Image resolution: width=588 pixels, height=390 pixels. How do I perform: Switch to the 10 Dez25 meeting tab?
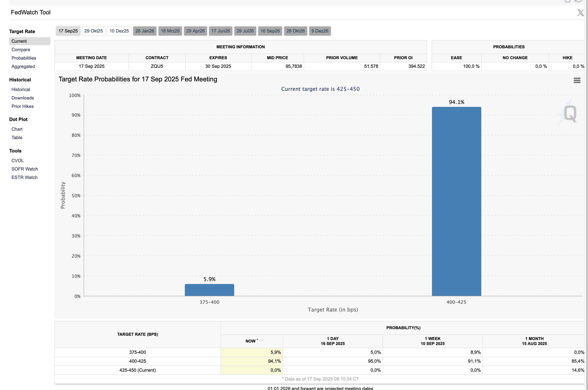(119, 31)
